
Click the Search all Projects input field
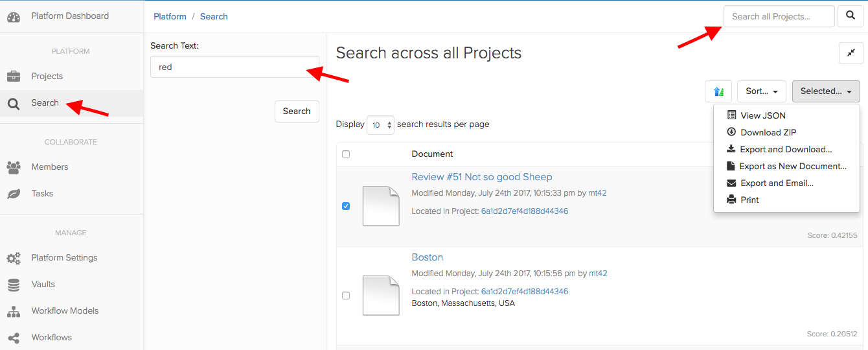pyautogui.click(x=779, y=16)
